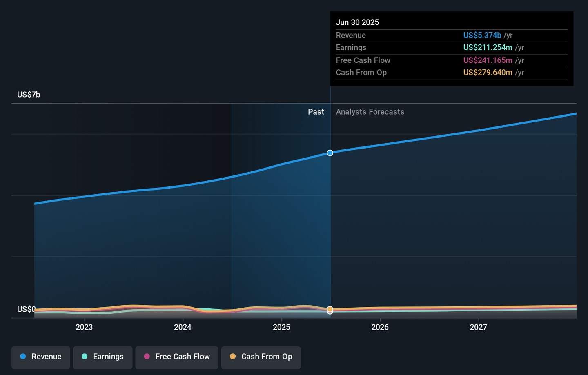Screen dimensions: 588x375
Task: Select the orange Cash From Op data marker
Action: 330,309
